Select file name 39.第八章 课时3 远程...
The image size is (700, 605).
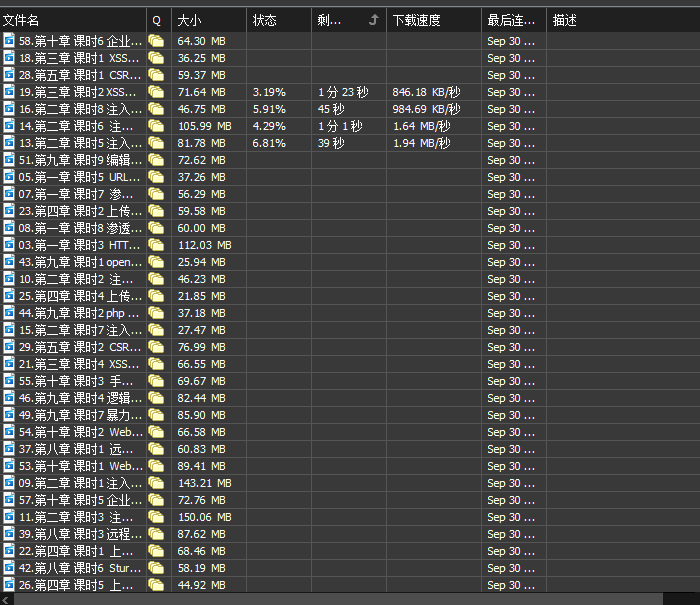pos(80,534)
